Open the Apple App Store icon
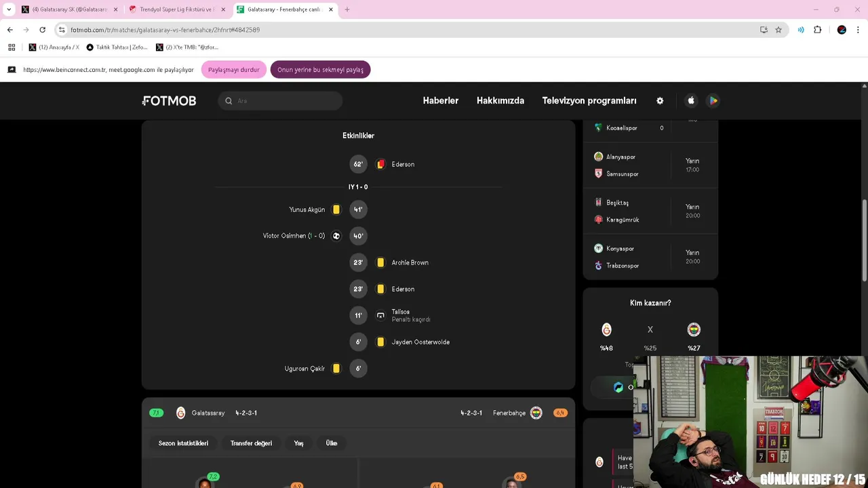The image size is (868, 488). click(691, 100)
